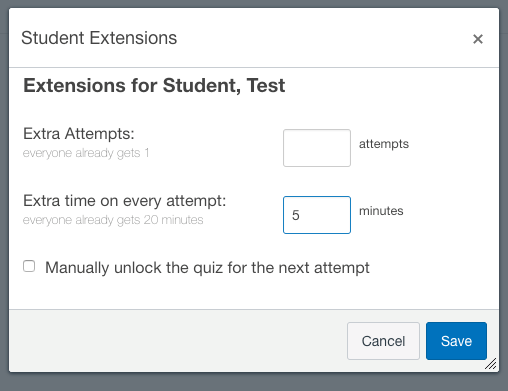This screenshot has height=391, width=508.
Task: Click the blank title bar beside the X
Action: tap(323, 38)
